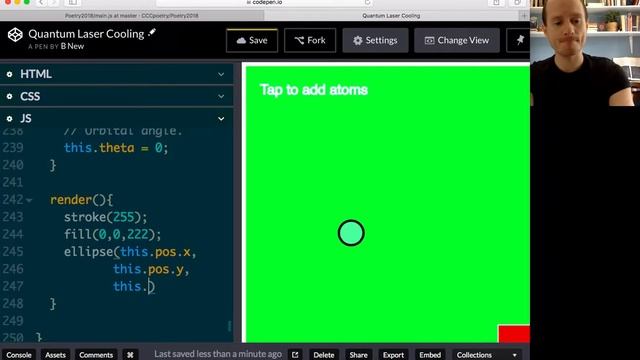Expand the CSS panel dropdown chevron
The image size is (640, 360).
pos(221,96)
